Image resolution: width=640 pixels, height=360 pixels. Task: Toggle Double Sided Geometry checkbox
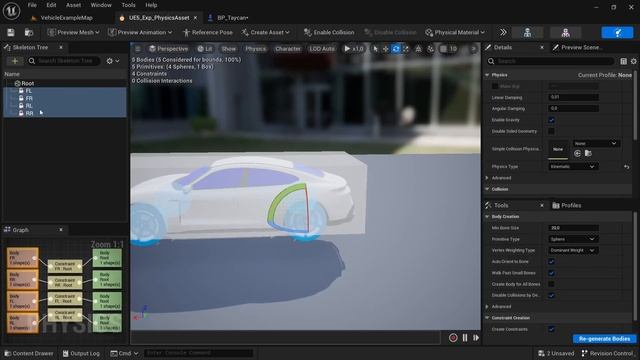point(551,131)
